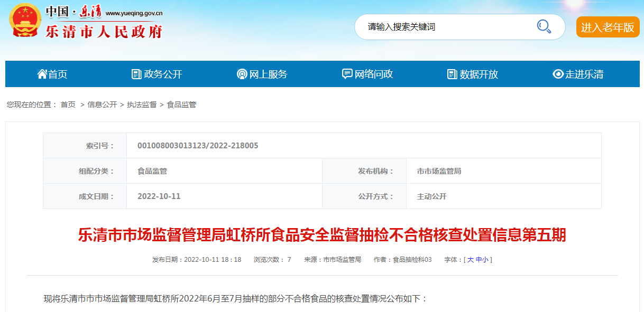Viewport: 644px width, 312px height.
Task: Follow the 信息公开 breadcrumb link
Action: tap(102, 105)
